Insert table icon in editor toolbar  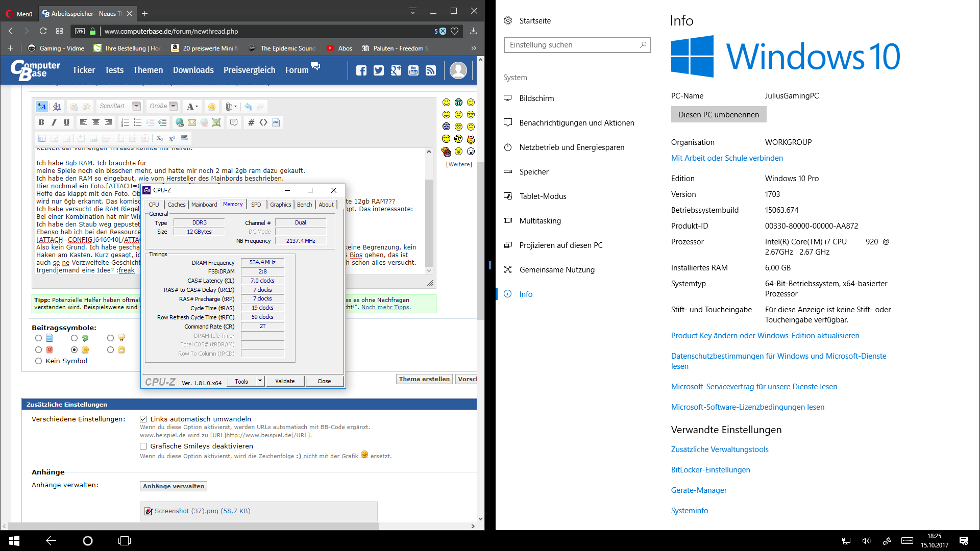[x=42, y=138]
